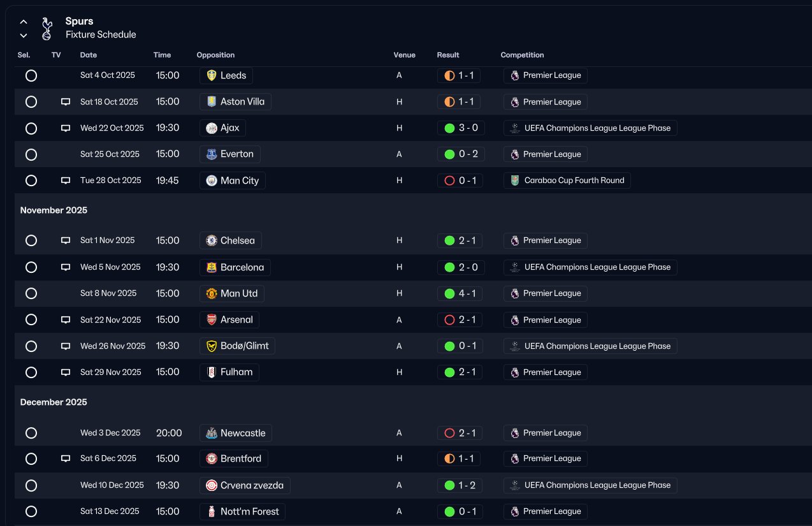Click the half-orange draw indicator for Brentford

point(449,458)
